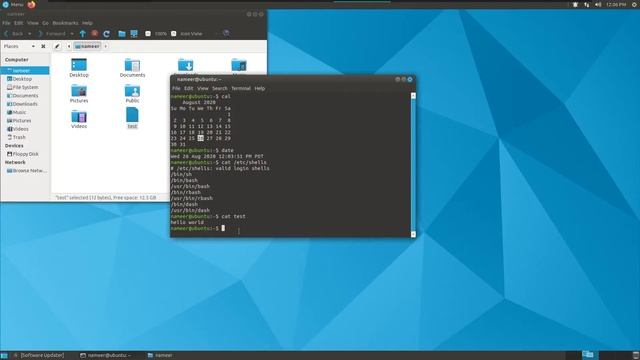Open file manager View menu
Viewport: 640px width, 360px height.
tap(33, 23)
